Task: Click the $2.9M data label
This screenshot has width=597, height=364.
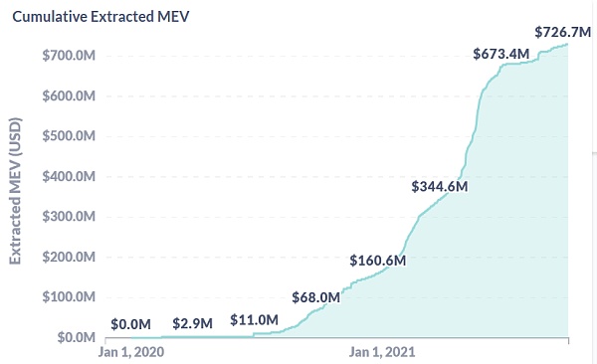Action: click(192, 323)
